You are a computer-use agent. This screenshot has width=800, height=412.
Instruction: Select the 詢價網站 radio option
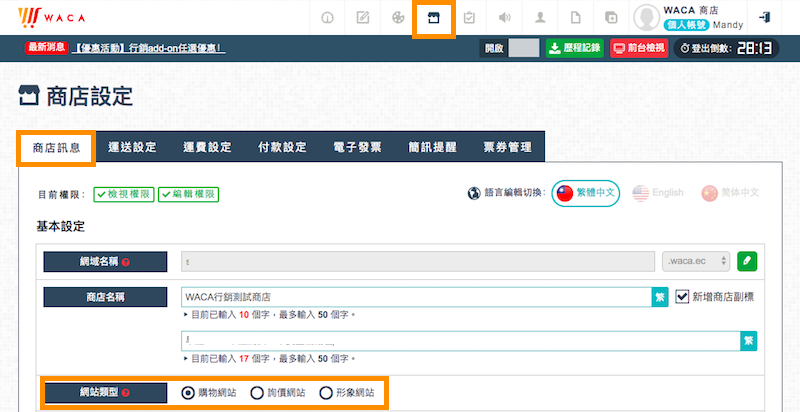tap(257, 393)
